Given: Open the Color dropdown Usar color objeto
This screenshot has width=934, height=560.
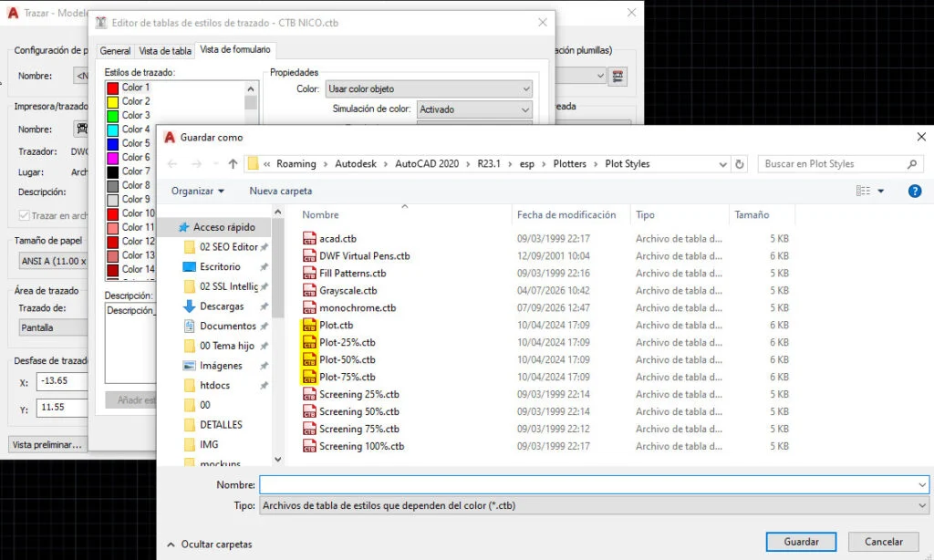Looking at the screenshot, I should point(429,88).
